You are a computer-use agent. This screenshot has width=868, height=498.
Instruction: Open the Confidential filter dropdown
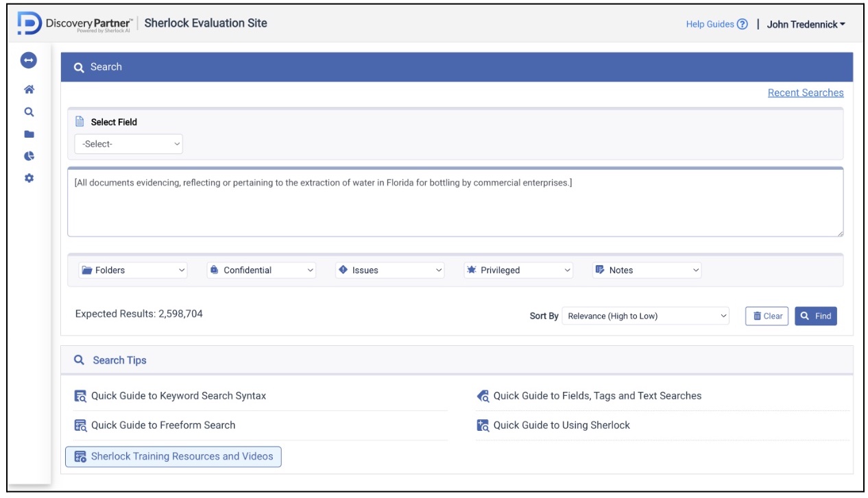point(261,271)
